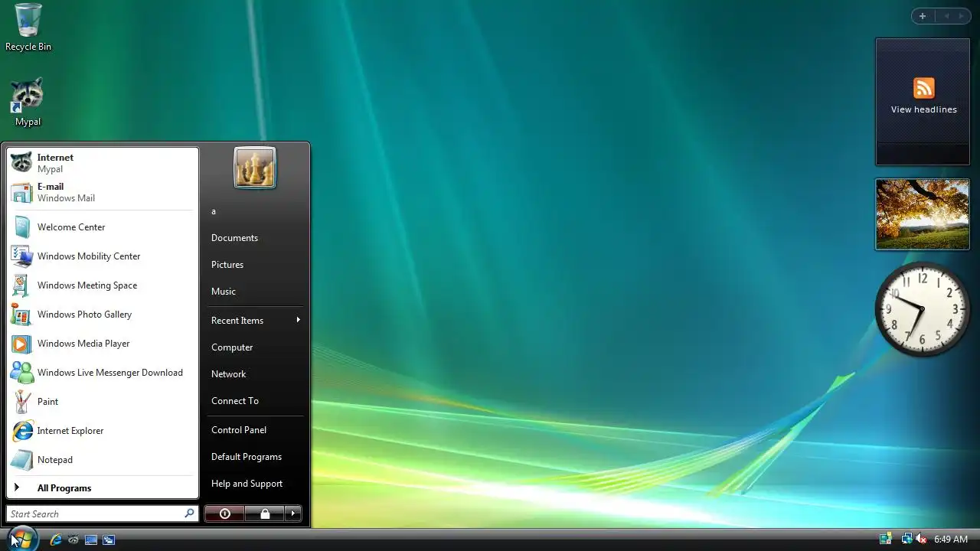
Task: Launch Paint from Start menu
Action: coord(103,402)
